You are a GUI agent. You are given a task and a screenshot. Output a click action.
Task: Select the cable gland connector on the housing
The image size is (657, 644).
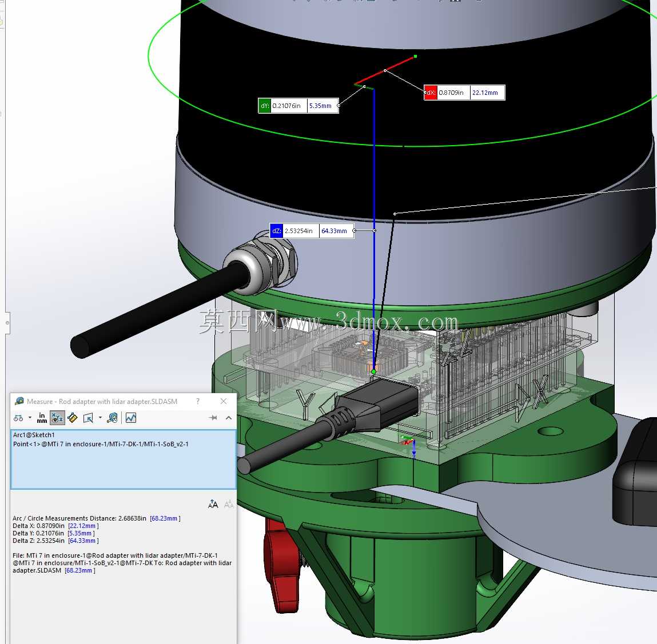pyautogui.click(x=261, y=263)
